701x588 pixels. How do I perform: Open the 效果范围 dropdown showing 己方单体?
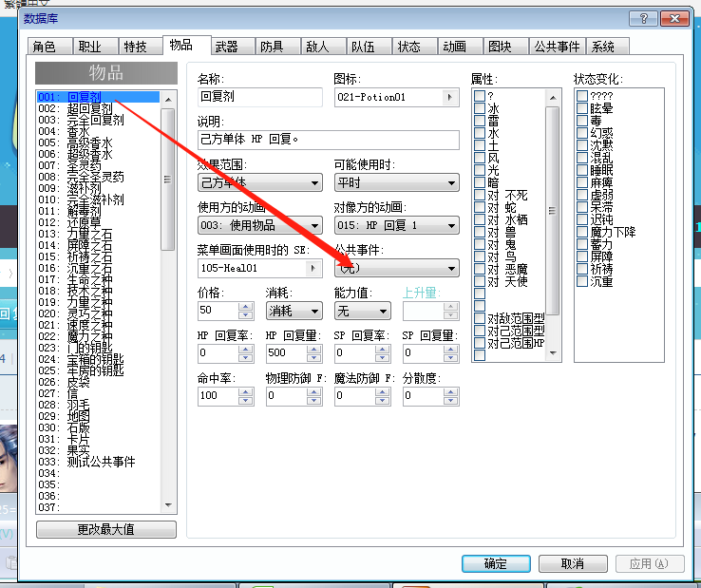pyautogui.click(x=260, y=182)
